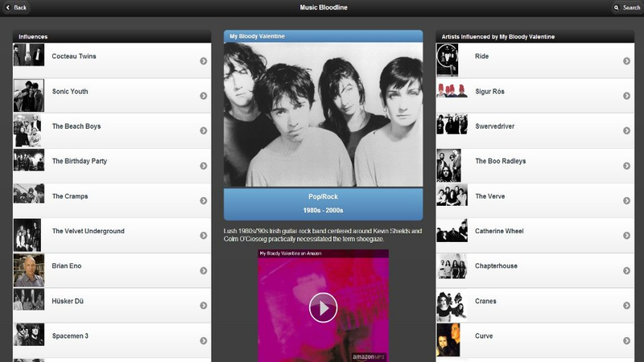Click the Music Bloodline app title
The height and width of the screenshot is (362, 644).
[324, 7]
